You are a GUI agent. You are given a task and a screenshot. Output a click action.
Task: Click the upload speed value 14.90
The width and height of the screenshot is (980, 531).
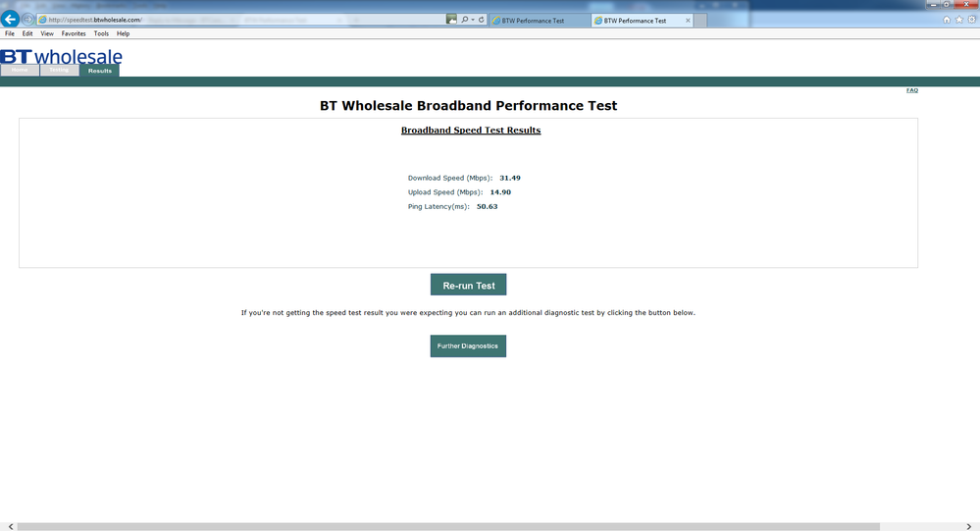500,192
